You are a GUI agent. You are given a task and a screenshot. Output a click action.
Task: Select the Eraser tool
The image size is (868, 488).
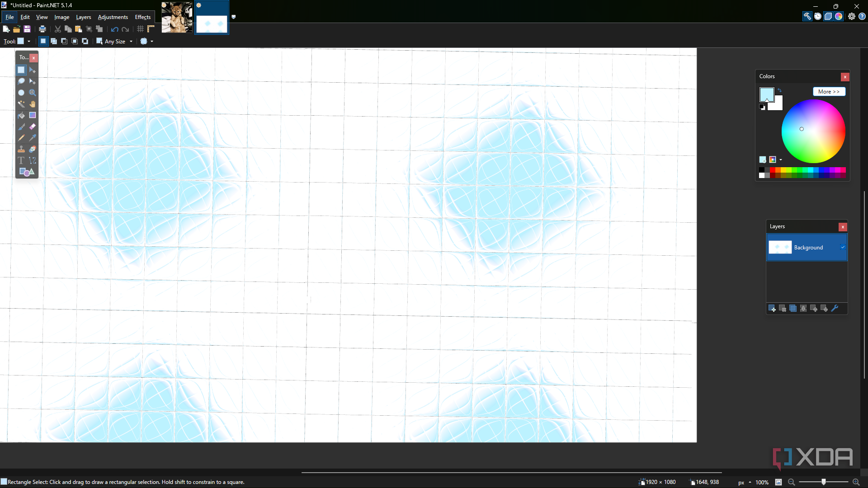click(33, 127)
